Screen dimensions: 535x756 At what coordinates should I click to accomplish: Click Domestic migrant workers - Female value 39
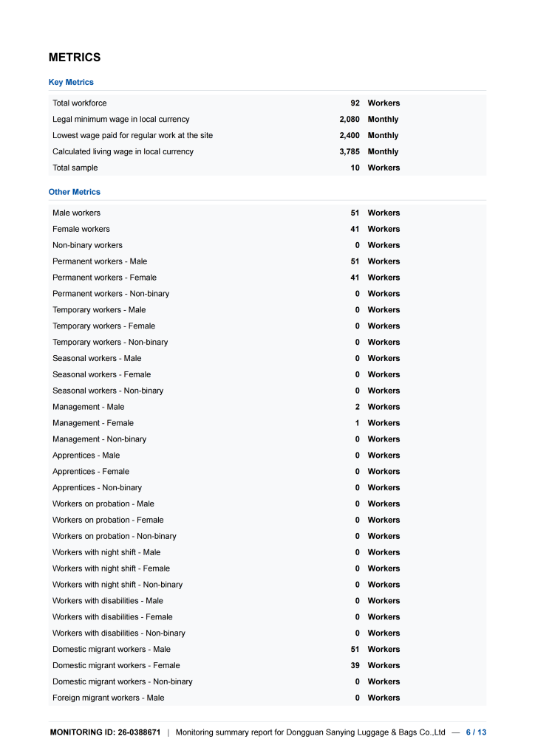tap(355, 665)
